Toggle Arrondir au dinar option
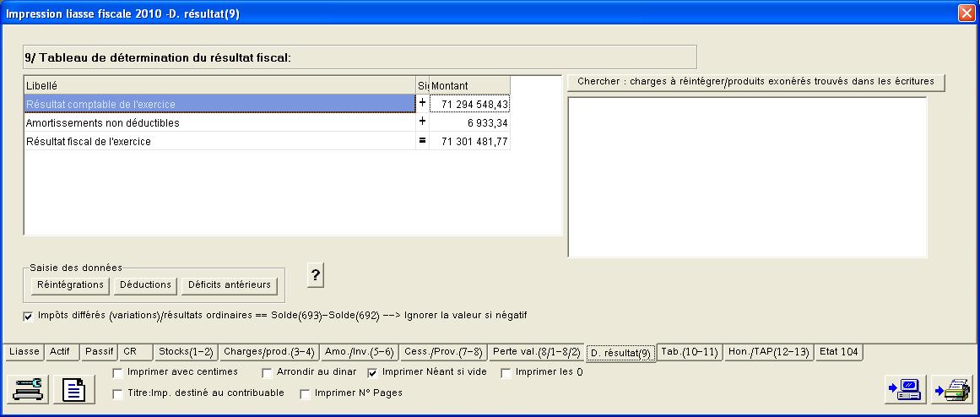This screenshot has height=417, width=980. click(268, 372)
